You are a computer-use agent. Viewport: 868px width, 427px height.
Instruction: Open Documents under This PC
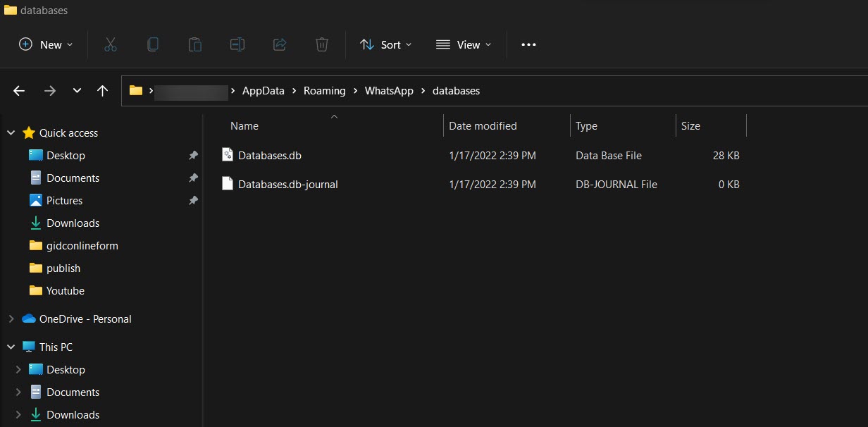point(73,392)
